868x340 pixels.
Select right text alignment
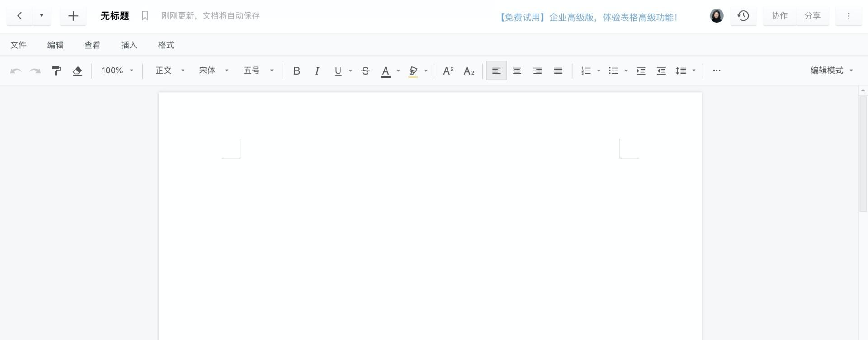[x=538, y=71]
